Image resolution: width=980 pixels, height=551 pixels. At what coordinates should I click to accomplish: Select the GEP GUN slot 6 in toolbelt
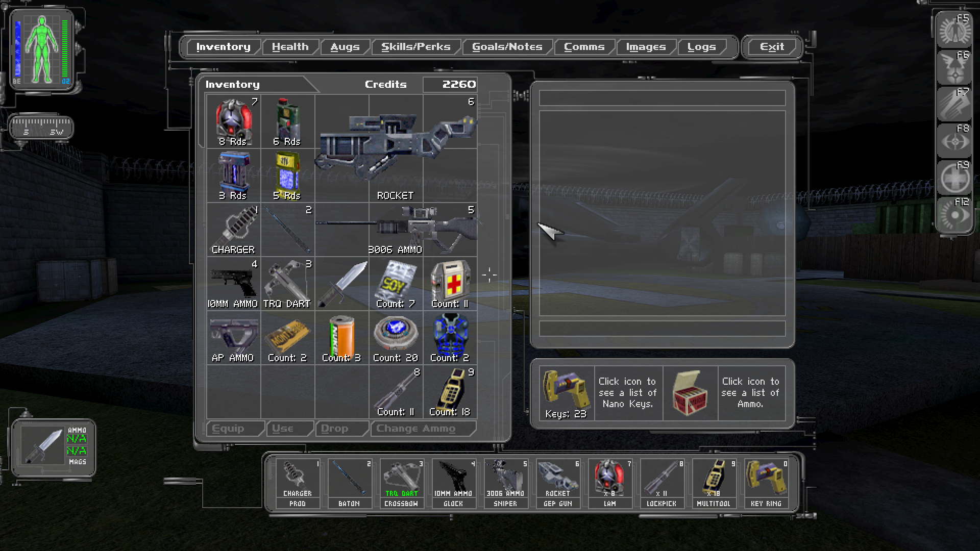point(558,484)
